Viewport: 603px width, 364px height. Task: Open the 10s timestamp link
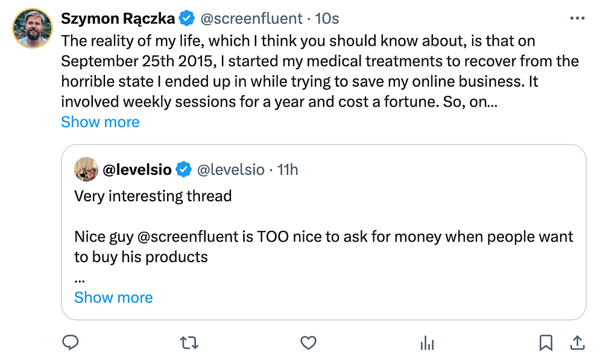point(327,19)
